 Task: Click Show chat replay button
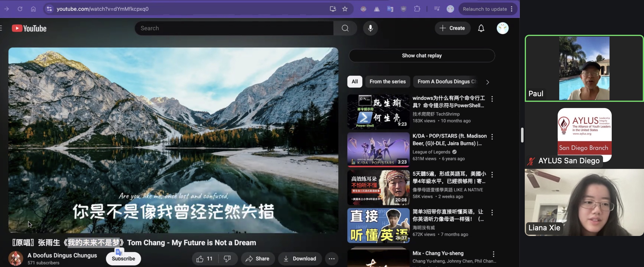[422, 56]
